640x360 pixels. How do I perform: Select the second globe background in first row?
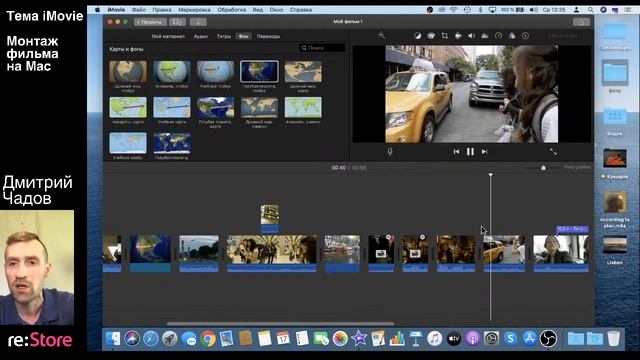click(x=172, y=72)
